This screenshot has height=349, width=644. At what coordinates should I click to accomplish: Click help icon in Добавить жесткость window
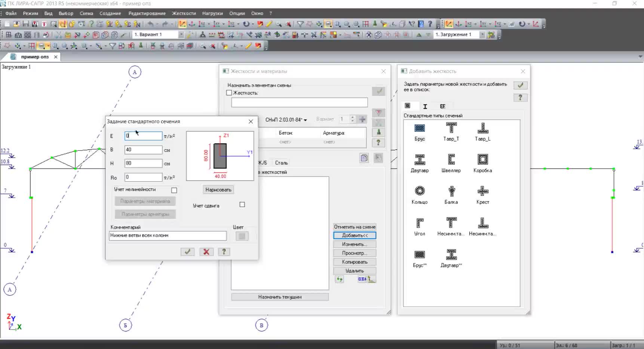(520, 98)
